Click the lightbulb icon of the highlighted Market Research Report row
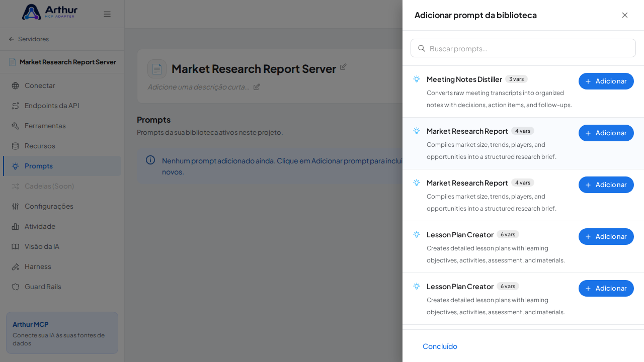Viewport: 644px width, 362px height. 417,131
